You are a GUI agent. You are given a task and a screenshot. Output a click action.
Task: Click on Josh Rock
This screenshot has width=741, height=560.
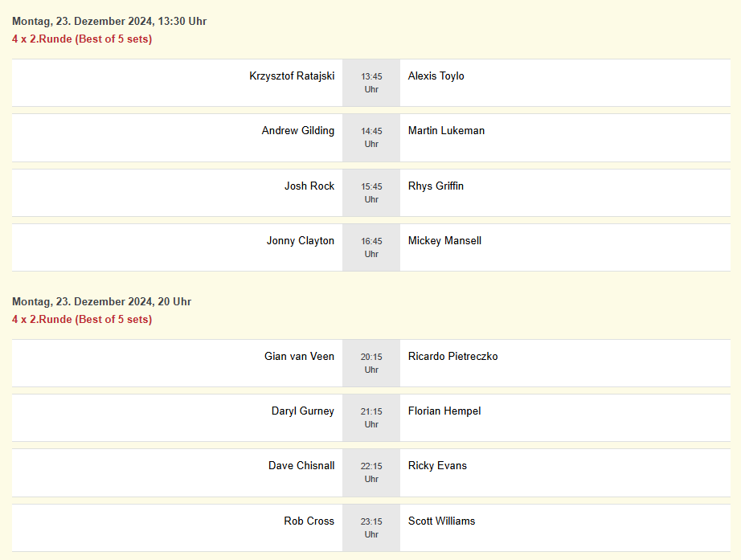309,186
